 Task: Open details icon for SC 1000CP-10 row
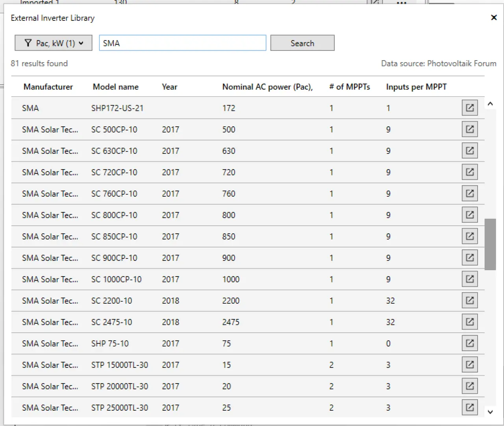coord(469,279)
